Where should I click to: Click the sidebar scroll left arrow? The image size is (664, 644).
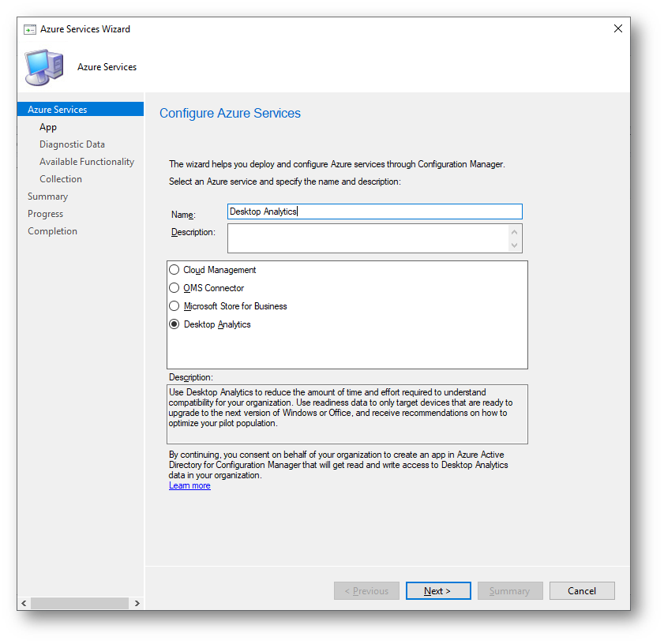pyautogui.click(x=24, y=603)
